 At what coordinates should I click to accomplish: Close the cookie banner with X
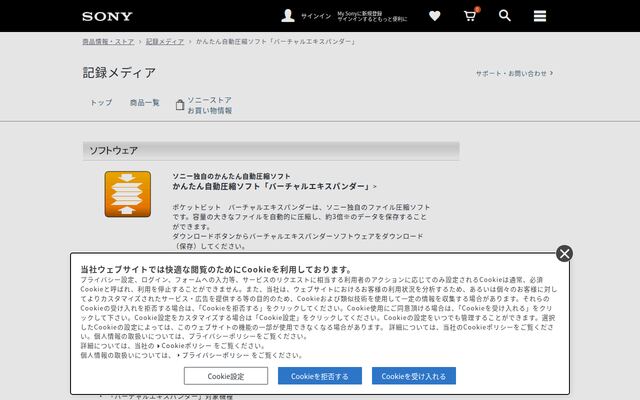[x=564, y=253]
